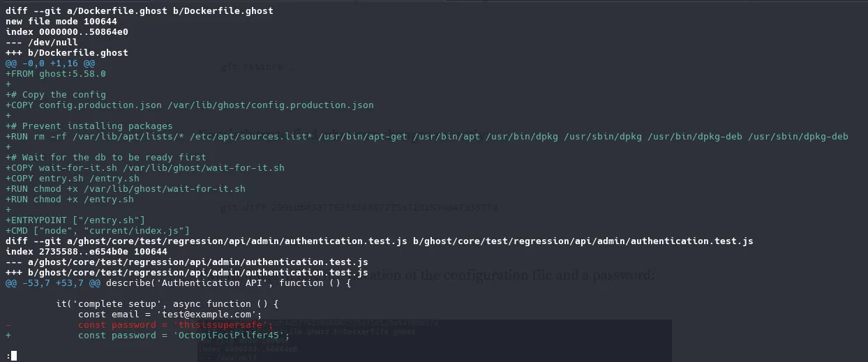
Task: Click the '+COPY entry.sh /entry.sh' line
Action: point(73,179)
